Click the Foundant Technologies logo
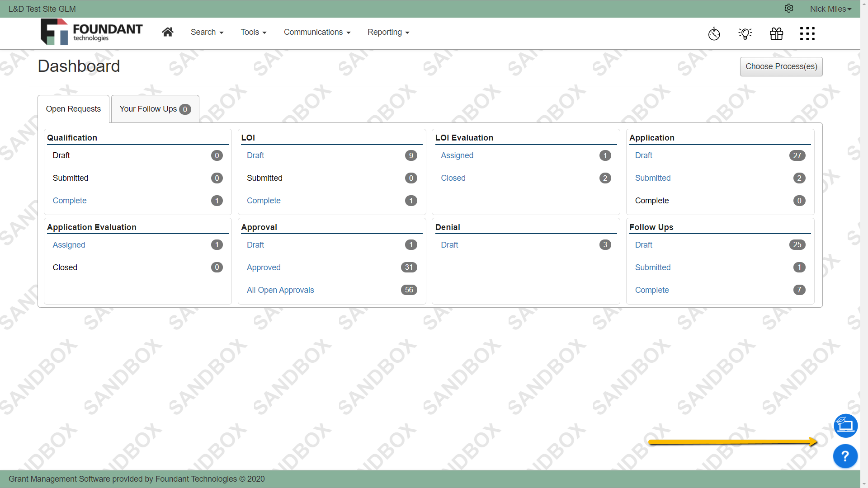This screenshot has width=868, height=488. click(x=92, y=32)
